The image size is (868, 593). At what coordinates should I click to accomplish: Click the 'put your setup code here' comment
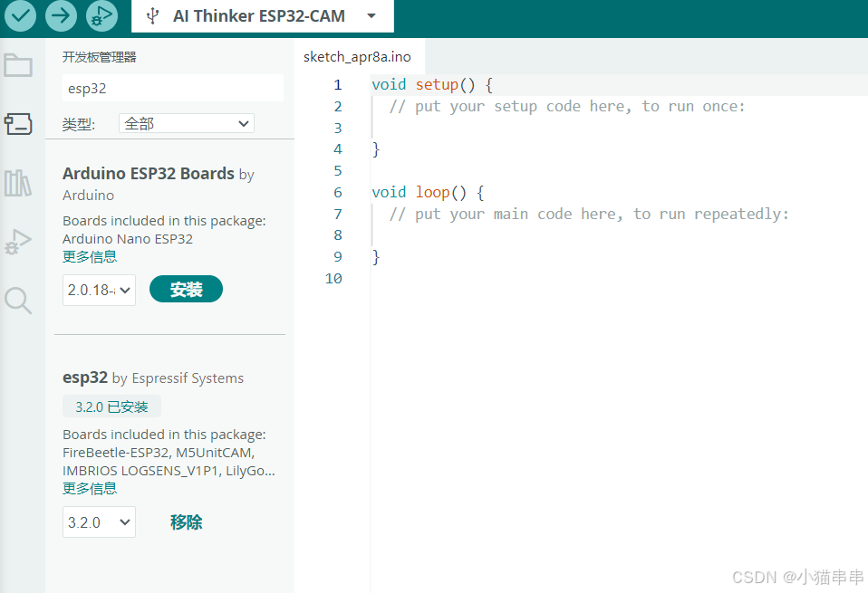[567, 106]
